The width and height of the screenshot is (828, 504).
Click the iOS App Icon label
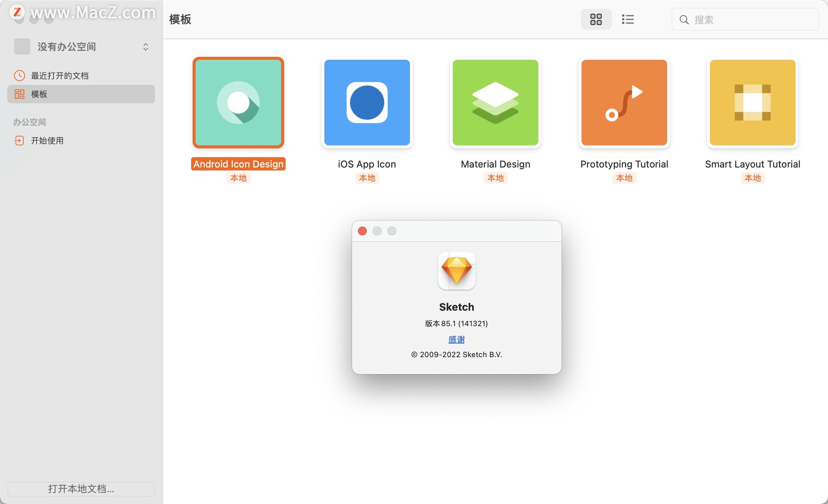(367, 164)
